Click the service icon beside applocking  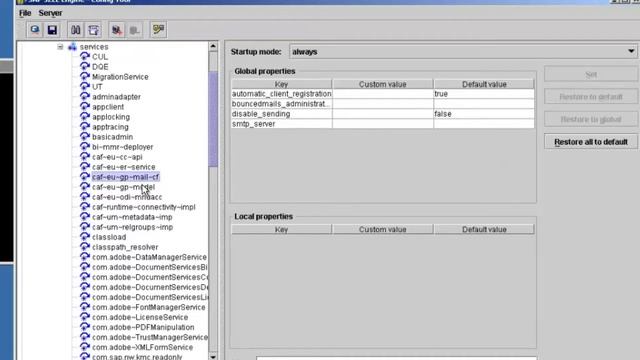click(84, 116)
